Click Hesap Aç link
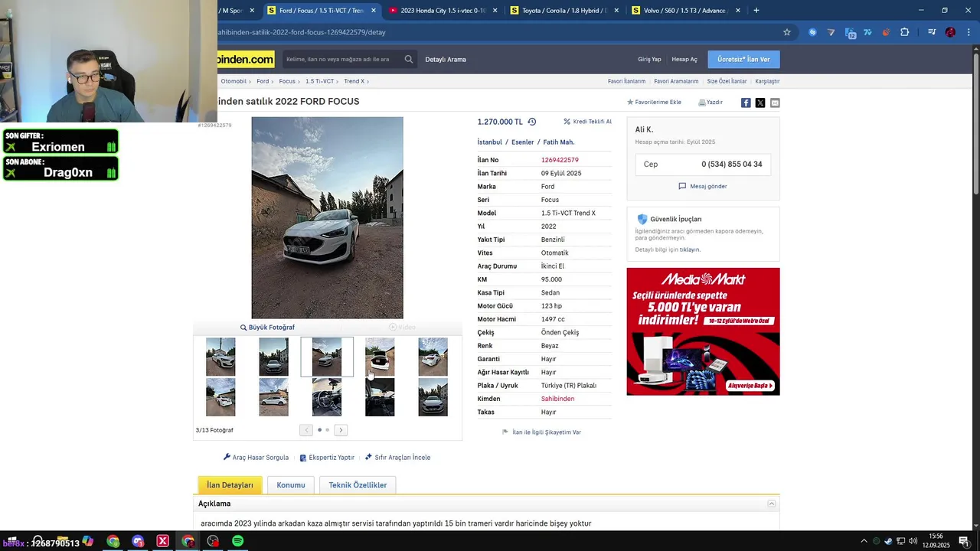This screenshot has height=551, width=980. point(684,59)
